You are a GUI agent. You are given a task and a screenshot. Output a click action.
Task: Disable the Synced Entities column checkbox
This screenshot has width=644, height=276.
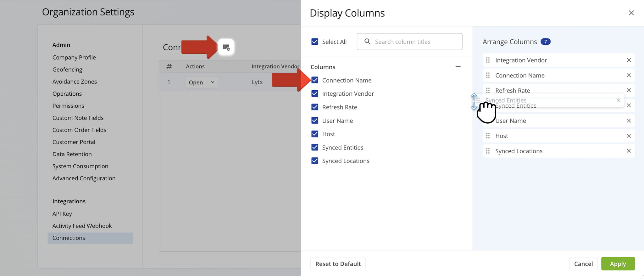[314, 148]
